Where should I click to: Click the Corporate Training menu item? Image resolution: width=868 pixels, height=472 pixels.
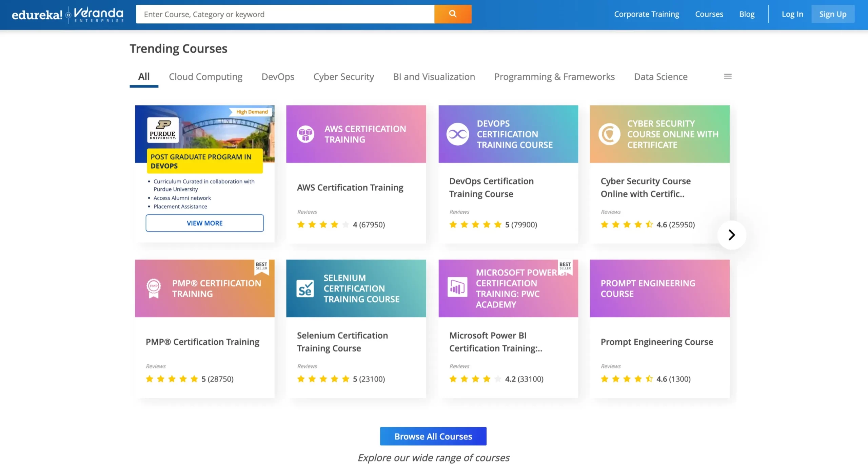(x=646, y=14)
